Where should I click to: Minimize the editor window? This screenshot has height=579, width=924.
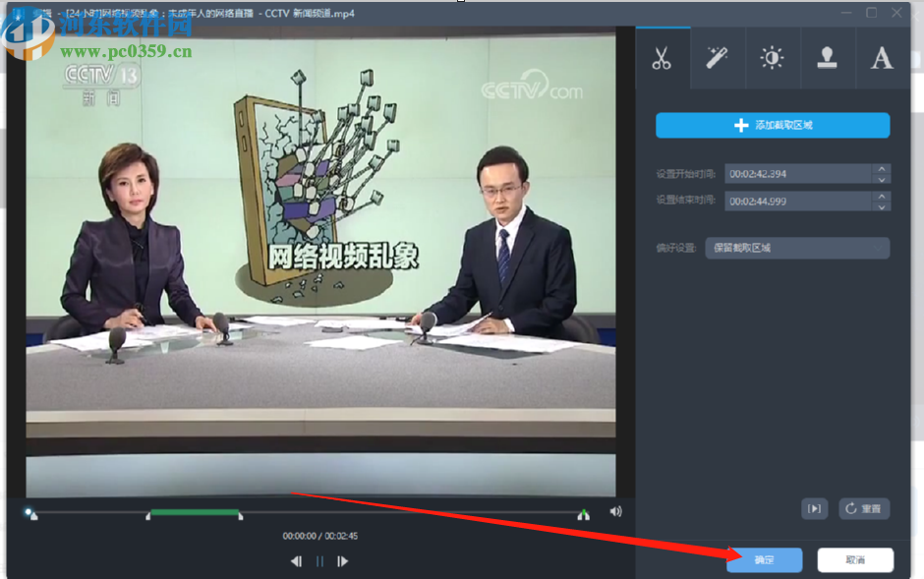tap(846, 13)
